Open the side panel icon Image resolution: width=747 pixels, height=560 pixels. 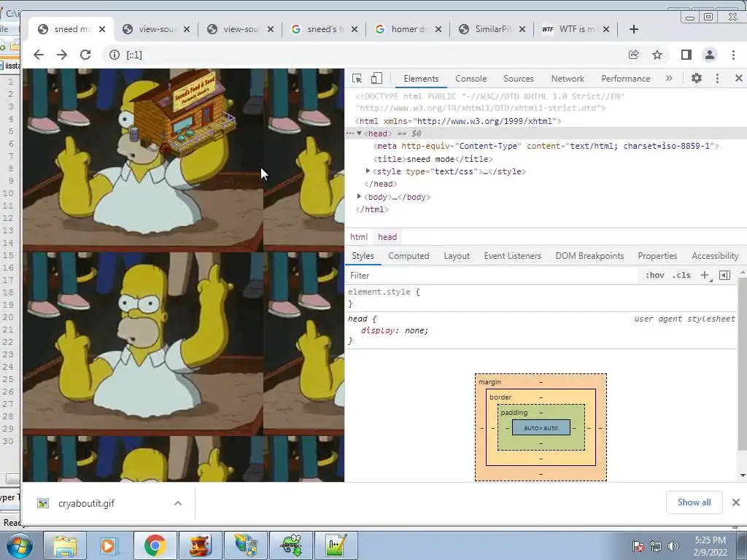click(x=686, y=55)
